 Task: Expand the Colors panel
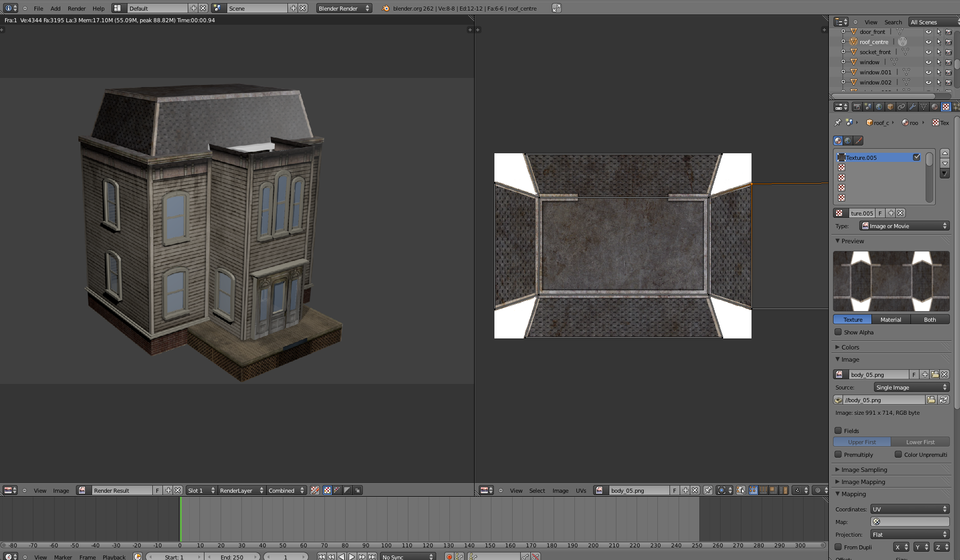tap(850, 347)
